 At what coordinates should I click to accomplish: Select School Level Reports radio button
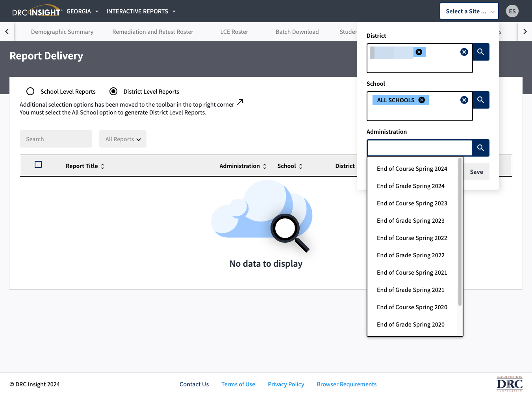[x=30, y=91]
